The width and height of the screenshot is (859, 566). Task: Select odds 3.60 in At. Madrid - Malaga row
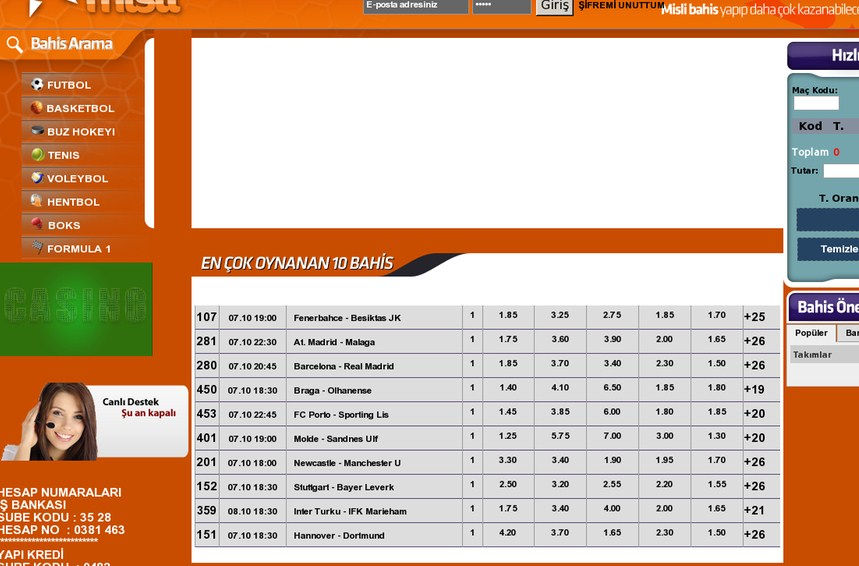(560, 340)
